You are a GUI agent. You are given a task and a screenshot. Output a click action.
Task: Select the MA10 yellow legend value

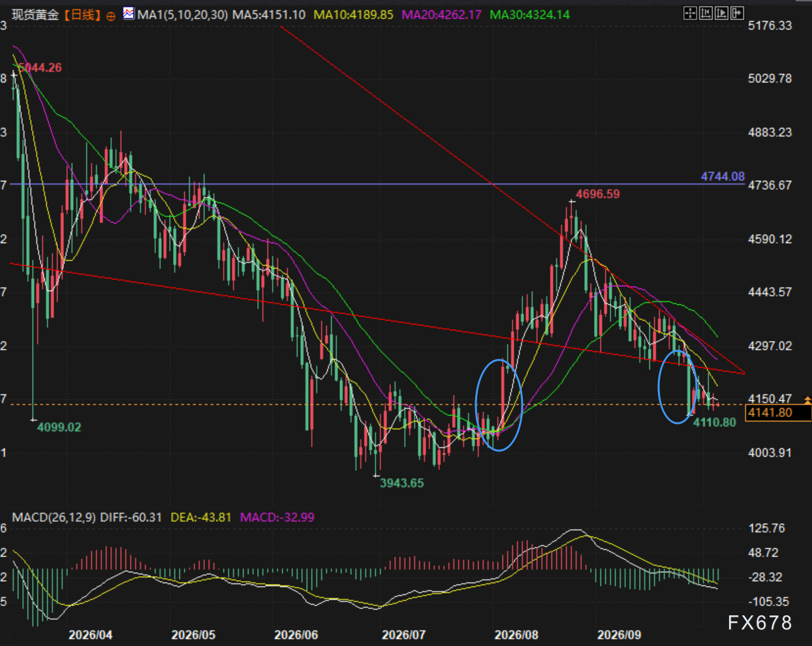point(354,14)
